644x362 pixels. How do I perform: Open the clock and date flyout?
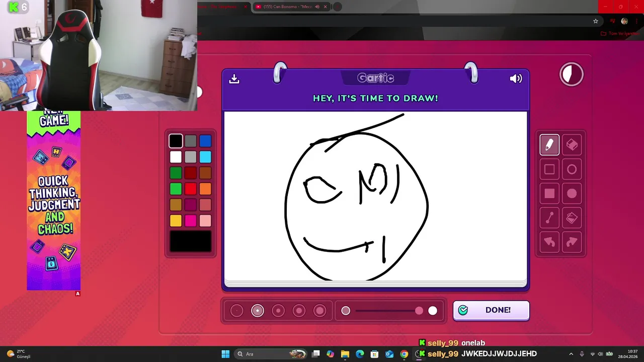[x=628, y=354]
